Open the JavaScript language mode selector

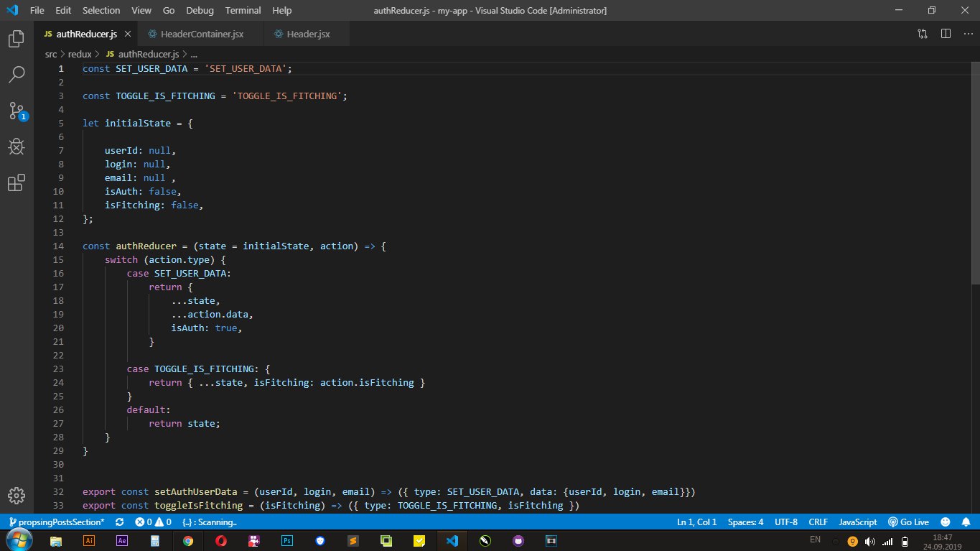(x=858, y=522)
